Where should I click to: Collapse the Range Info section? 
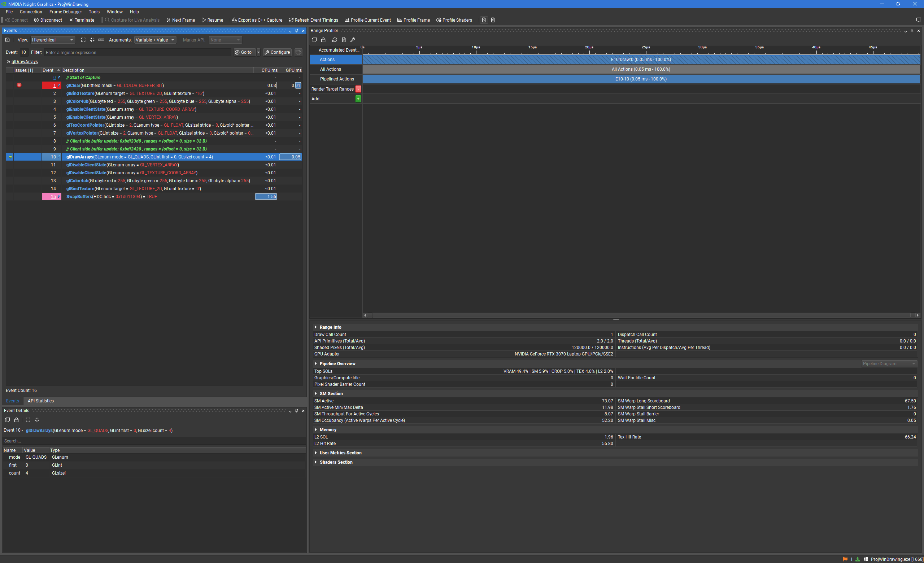tap(316, 327)
